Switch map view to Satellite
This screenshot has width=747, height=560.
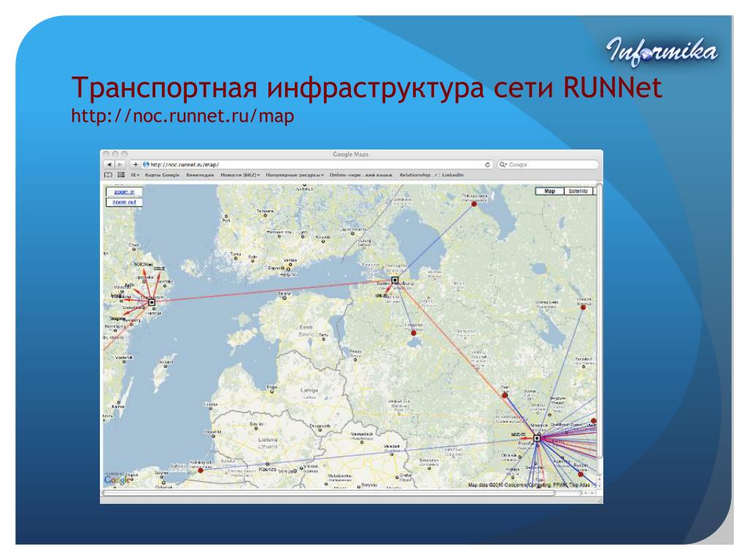(578, 191)
